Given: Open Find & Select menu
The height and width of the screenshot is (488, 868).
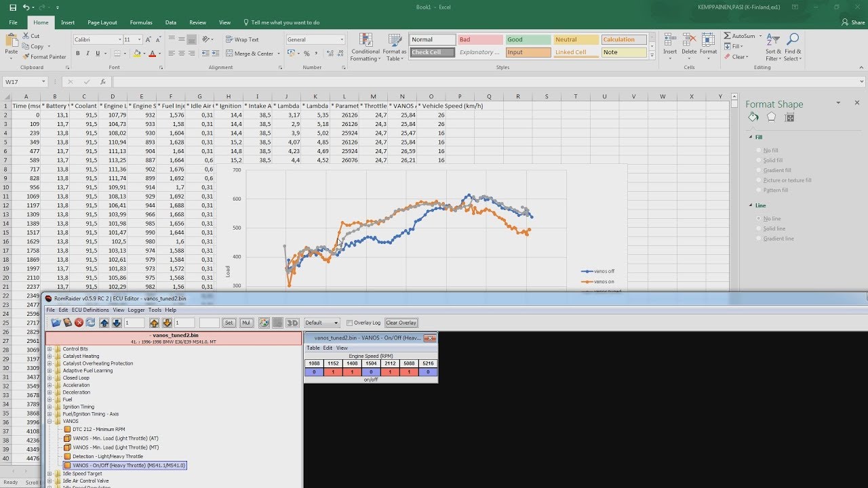Looking at the screenshot, I should (792, 47).
